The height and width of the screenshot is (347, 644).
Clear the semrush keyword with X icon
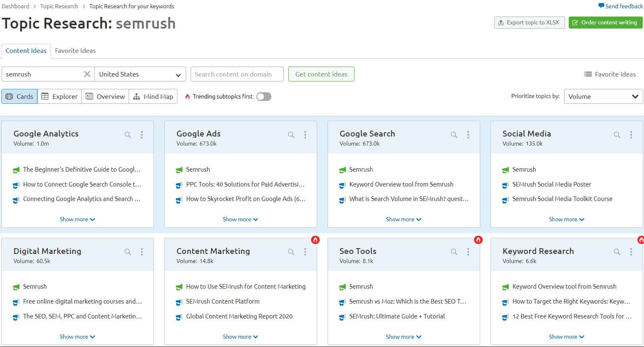tap(87, 74)
